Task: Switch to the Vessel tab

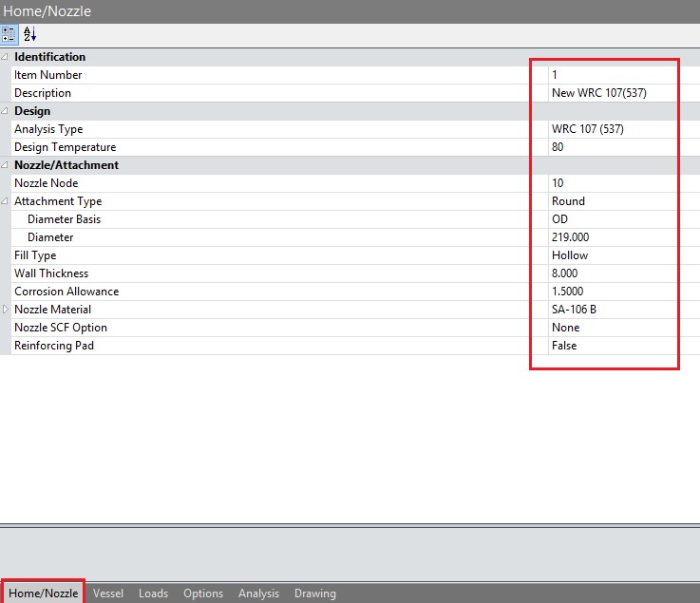Action: coord(108,594)
